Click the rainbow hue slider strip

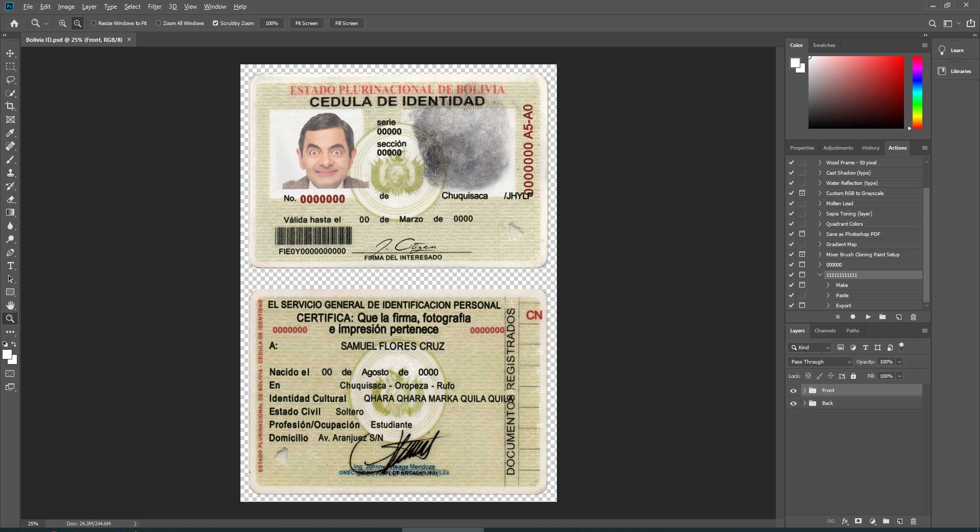[x=917, y=92]
